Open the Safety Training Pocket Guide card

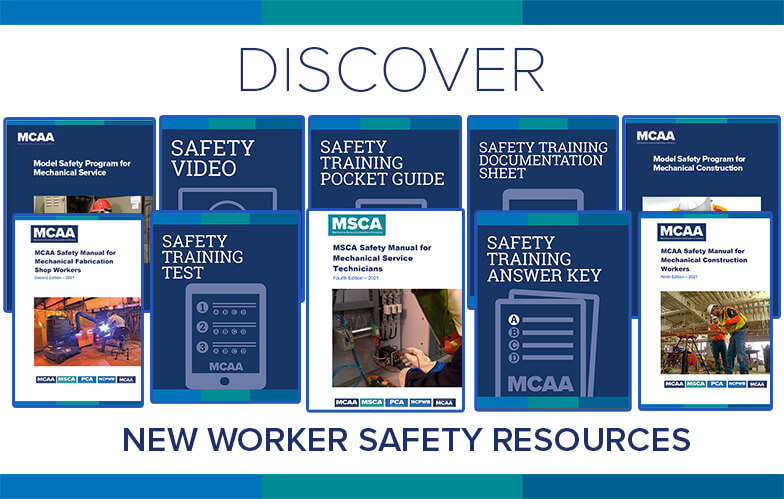tap(383, 163)
